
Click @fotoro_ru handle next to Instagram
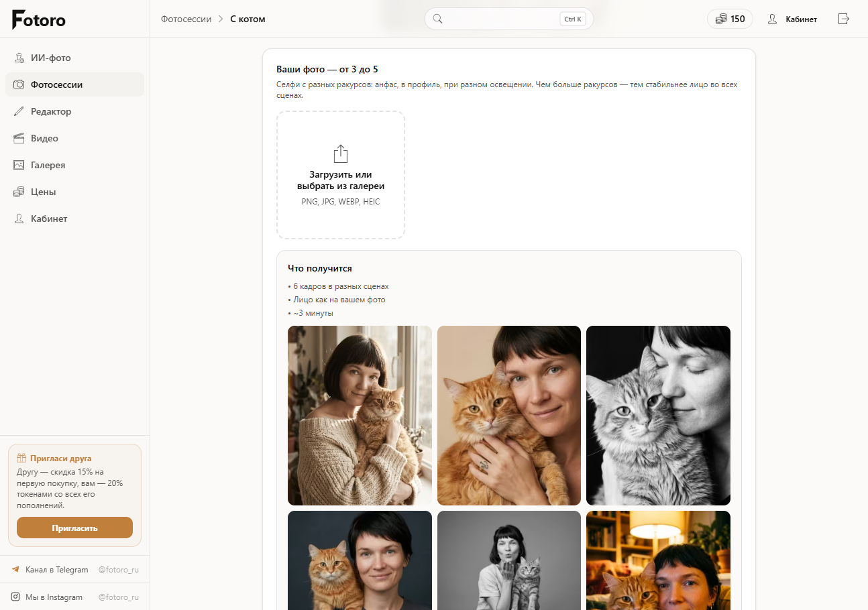(119, 597)
